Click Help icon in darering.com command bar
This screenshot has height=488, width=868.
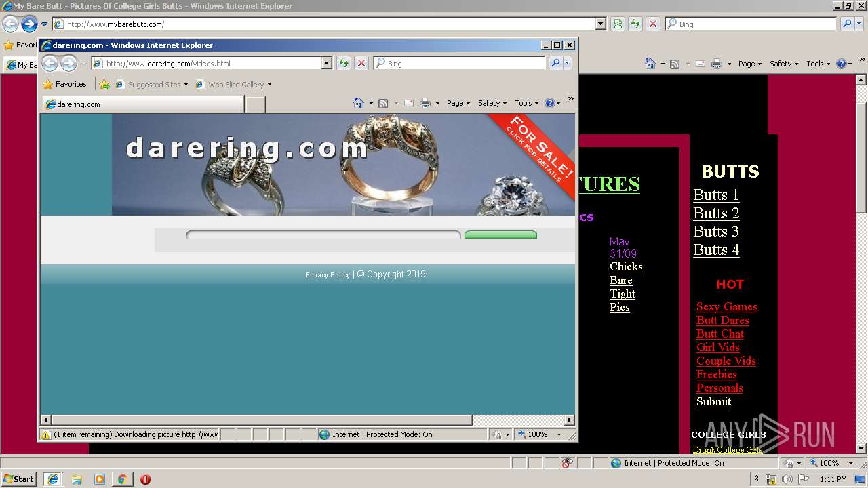click(x=549, y=103)
